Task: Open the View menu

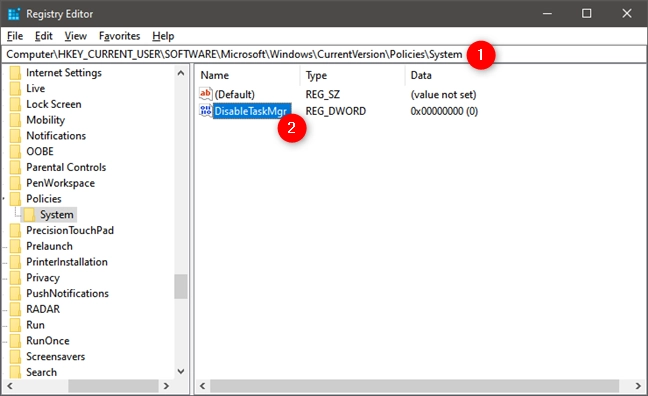Action: (76, 36)
